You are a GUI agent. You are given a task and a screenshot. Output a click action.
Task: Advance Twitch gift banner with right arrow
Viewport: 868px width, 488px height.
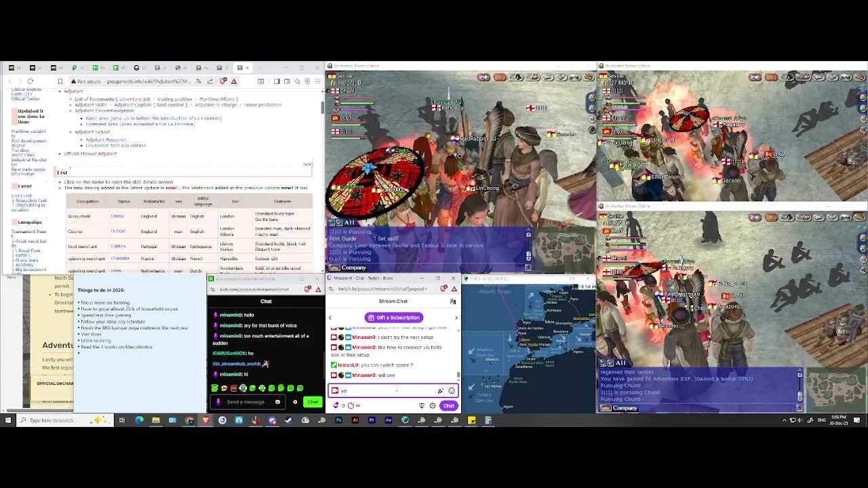pyautogui.click(x=456, y=318)
